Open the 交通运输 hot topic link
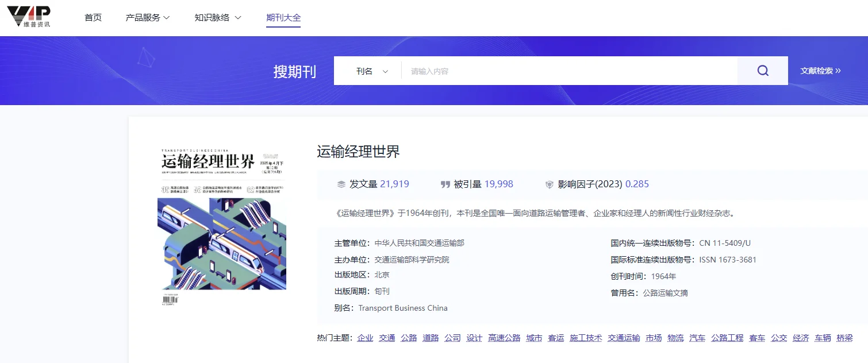 pyautogui.click(x=624, y=338)
